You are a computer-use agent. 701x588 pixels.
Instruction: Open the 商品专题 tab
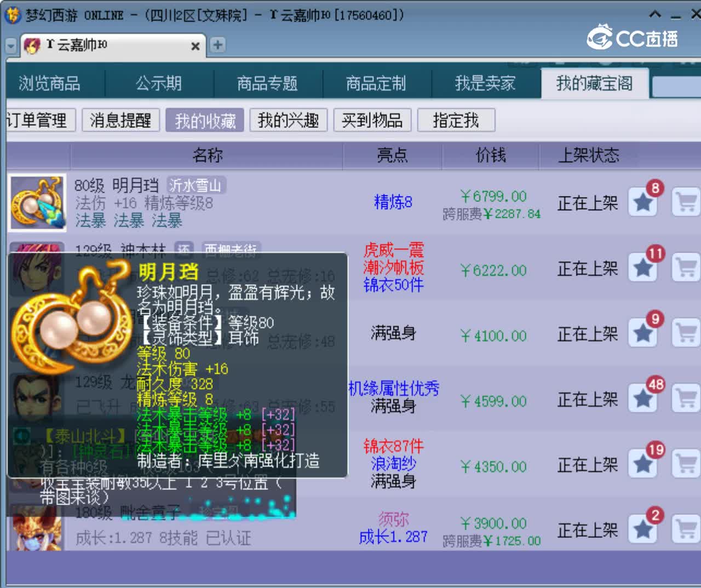(267, 83)
